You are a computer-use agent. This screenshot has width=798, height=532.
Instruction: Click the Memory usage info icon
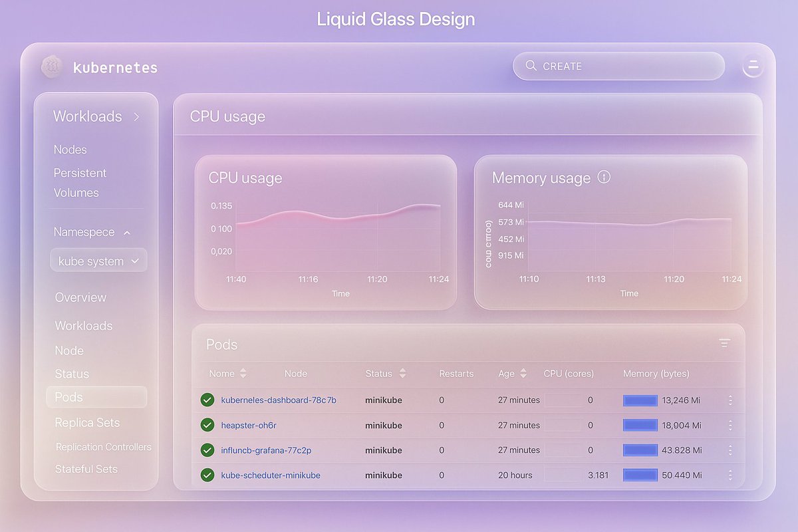(x=604, y=177)
